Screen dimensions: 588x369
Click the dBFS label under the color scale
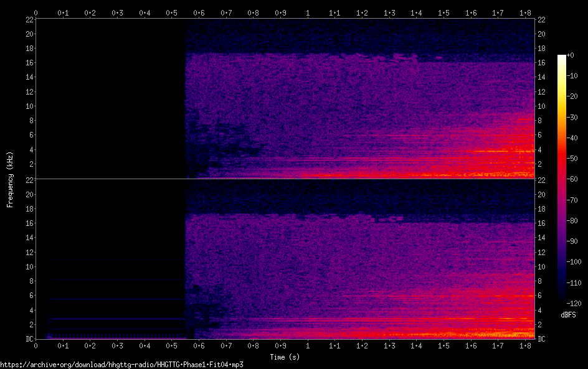tap(568, 315)
